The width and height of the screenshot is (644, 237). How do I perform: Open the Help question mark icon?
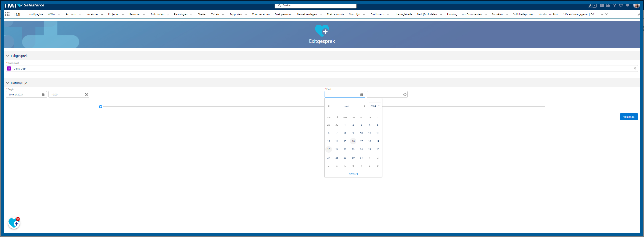[615, 5]
